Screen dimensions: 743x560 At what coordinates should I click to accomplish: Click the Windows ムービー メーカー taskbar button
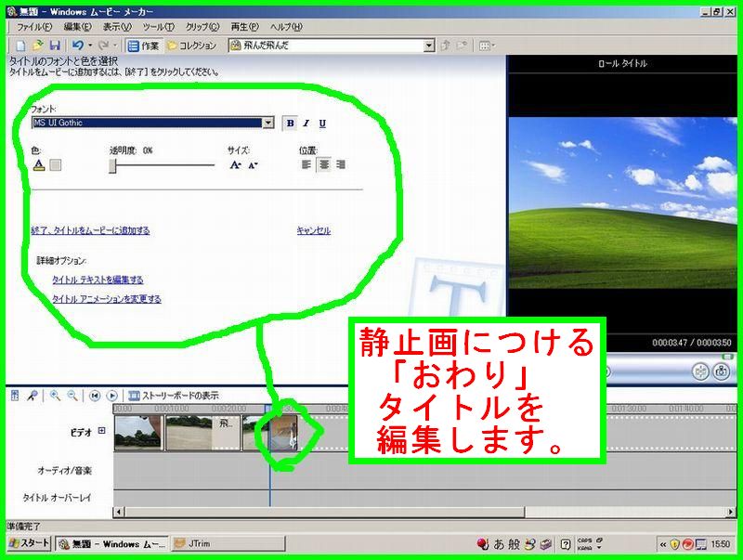tap(112, 544)
